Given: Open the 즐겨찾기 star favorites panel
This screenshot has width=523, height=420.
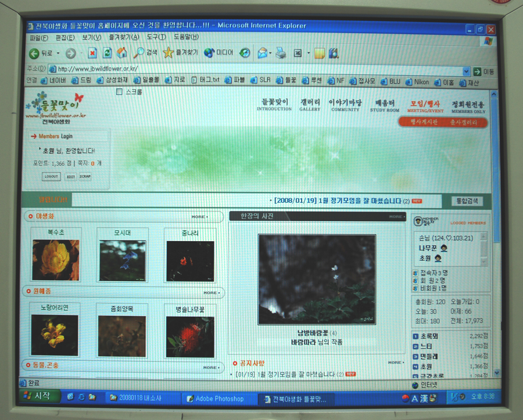Looking at the screenshot, I should coord(180,52).
